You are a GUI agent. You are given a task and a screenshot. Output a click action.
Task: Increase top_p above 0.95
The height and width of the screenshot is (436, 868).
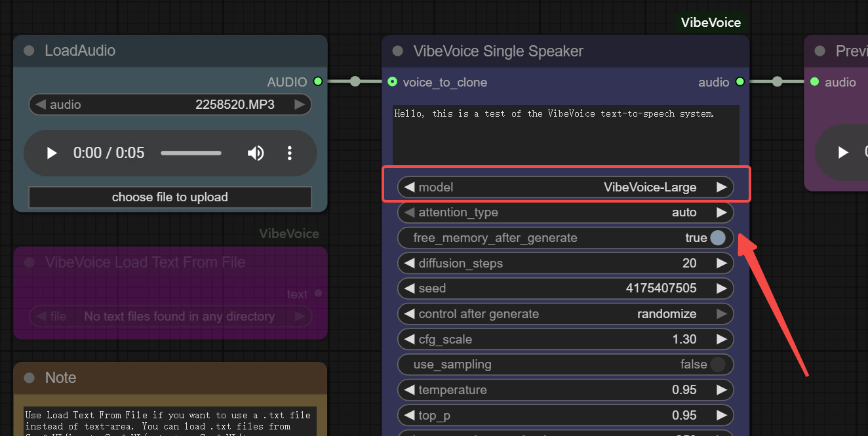tap(722, 416)
